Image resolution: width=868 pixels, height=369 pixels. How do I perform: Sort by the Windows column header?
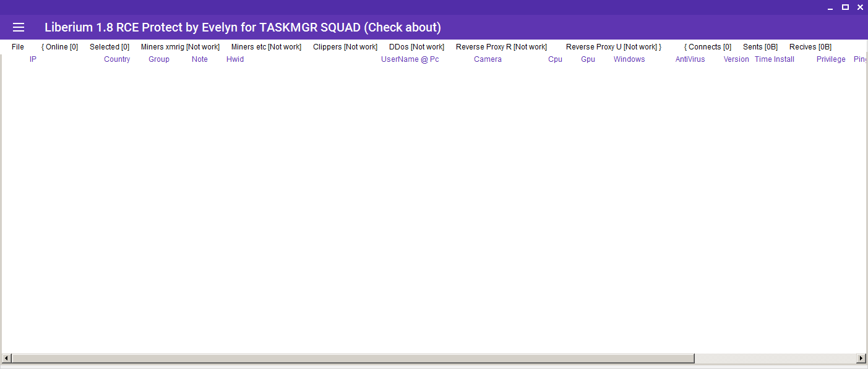(x=629, y=59)
